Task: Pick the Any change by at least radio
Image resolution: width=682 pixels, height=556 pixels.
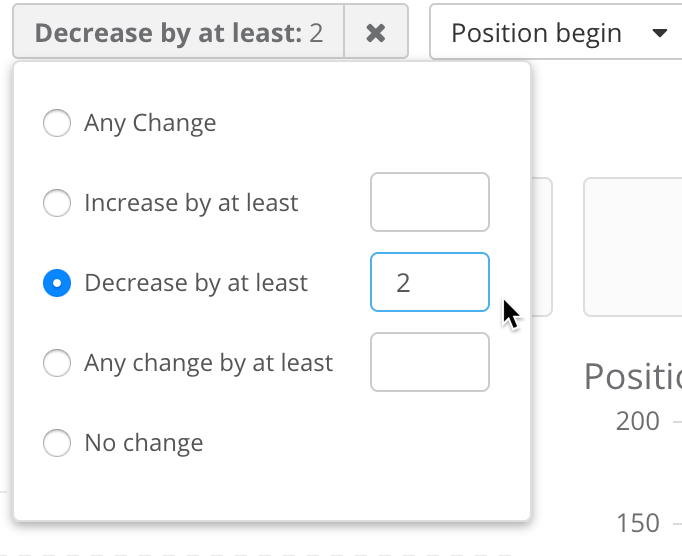Action: (57, 363)
